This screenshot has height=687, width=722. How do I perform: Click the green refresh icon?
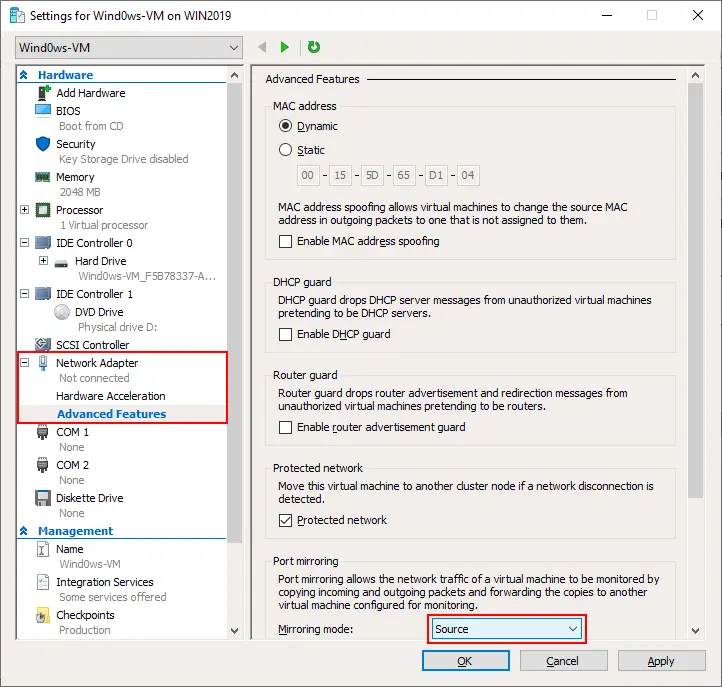tap(314, 47)
